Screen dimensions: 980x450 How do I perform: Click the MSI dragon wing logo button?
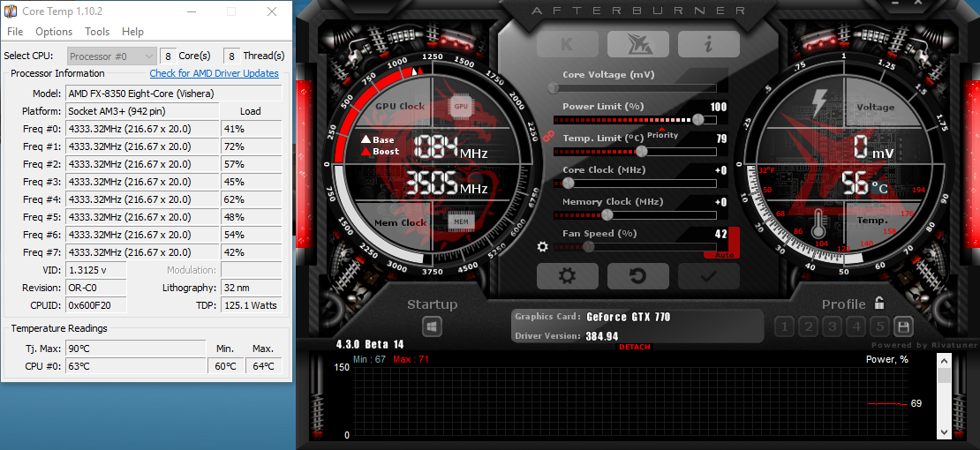tap(638, 44)
